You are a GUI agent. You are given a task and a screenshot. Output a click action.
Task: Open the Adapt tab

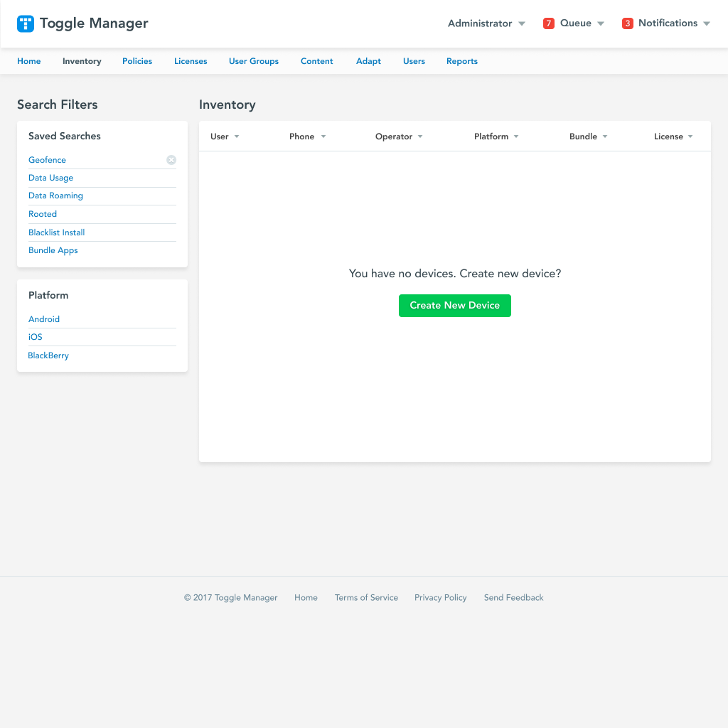368,61
